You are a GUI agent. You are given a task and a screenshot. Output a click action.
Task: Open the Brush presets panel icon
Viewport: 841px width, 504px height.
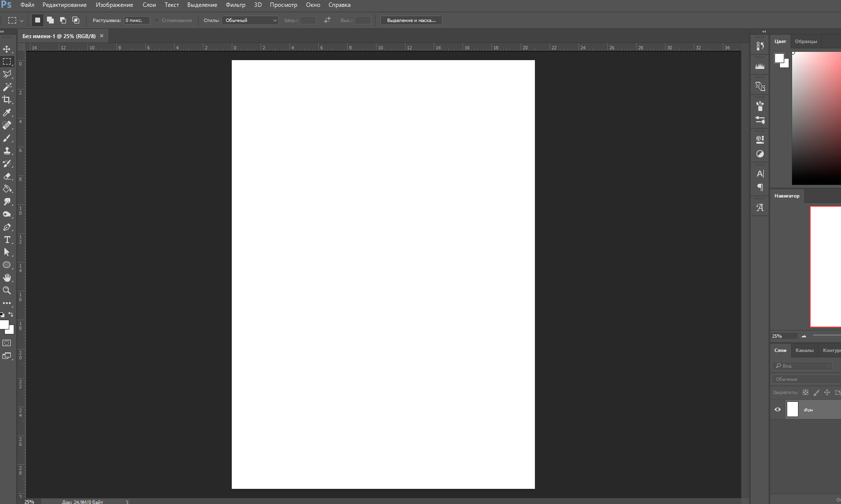[760, 105]
